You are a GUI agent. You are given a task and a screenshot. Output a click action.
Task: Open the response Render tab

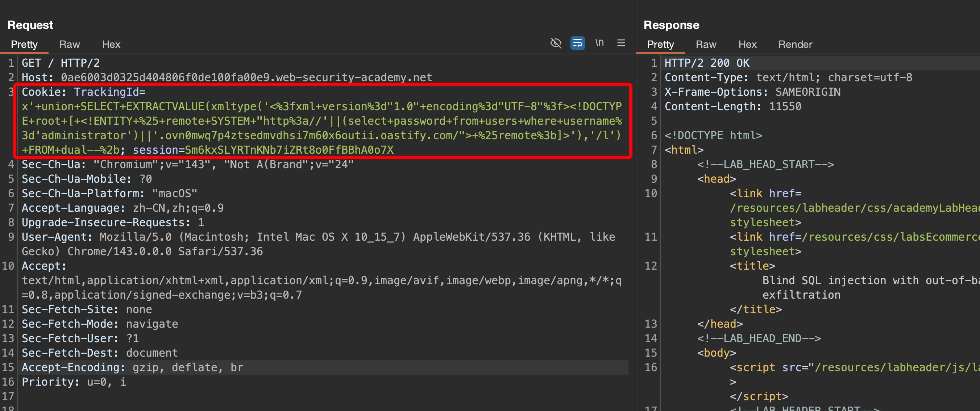click(795, 45)
